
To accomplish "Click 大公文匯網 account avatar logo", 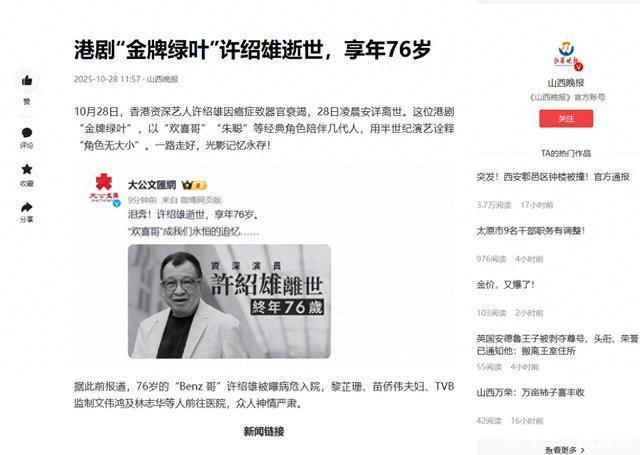I will tap(104, 188).
